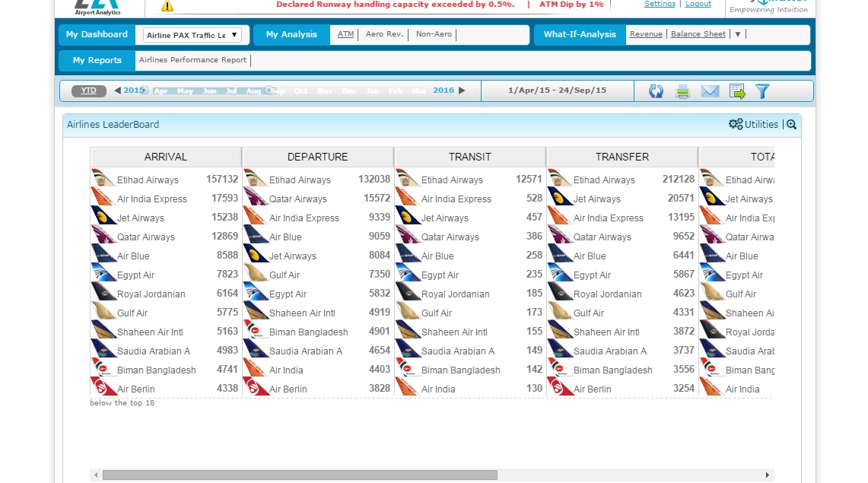Click the Revenue link
The height and width of the screenshot is (483, 868).
(x=646, y=33)
